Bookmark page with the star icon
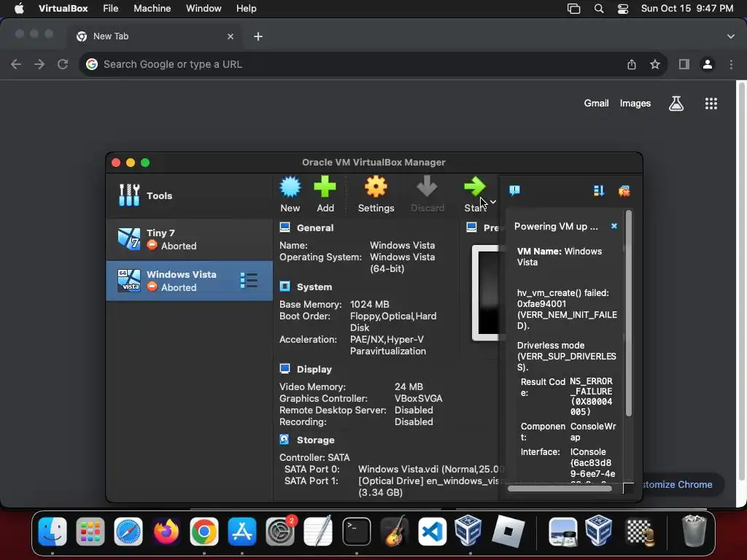The image size is (747, 560). pyautogui.click(x=655, y=64)
